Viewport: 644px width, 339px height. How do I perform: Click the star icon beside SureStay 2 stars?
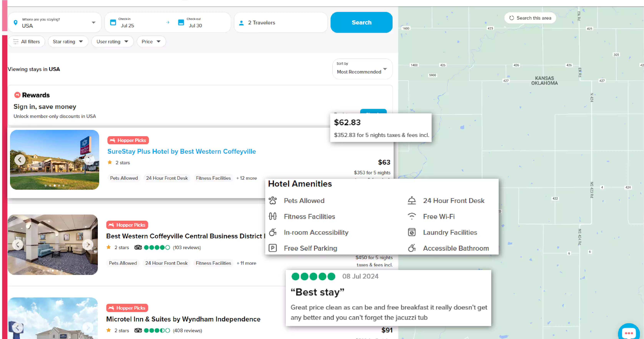pos(110,162)
